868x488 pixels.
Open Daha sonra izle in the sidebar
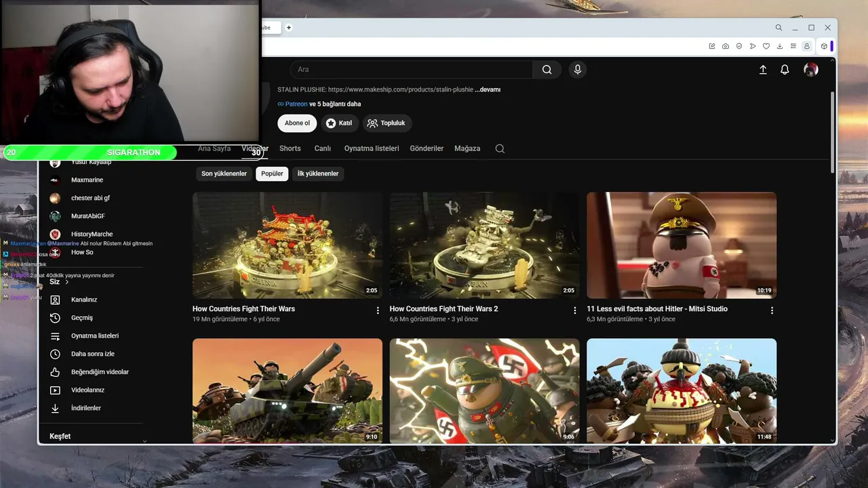pos(93,354)
